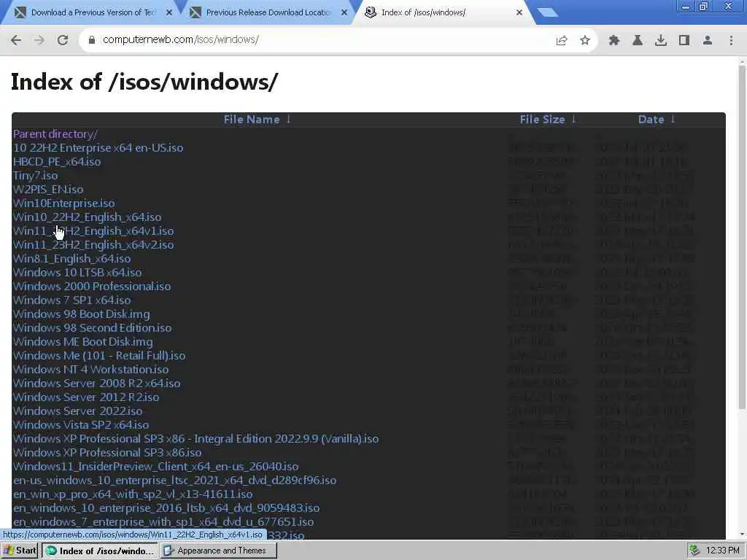The height and width of the screenshot is (560, 747).
Task: Click Win11_23H2_English_x64v2.iso
Action: (x=93, y=245)
